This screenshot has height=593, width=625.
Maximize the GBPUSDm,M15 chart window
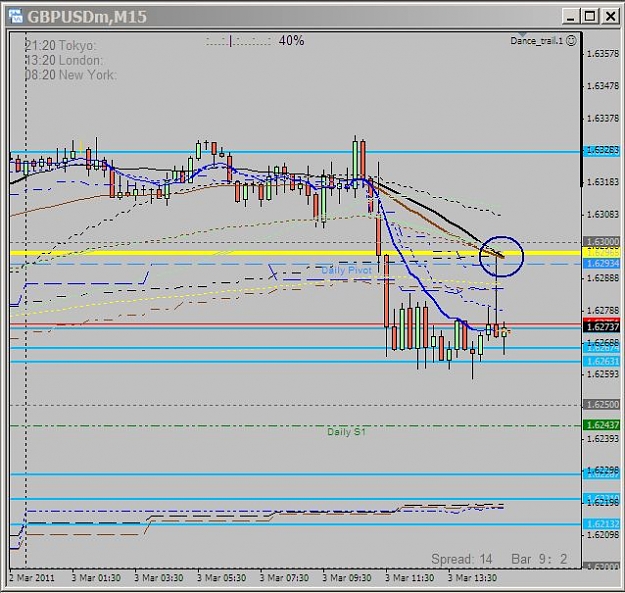point(590,17)
